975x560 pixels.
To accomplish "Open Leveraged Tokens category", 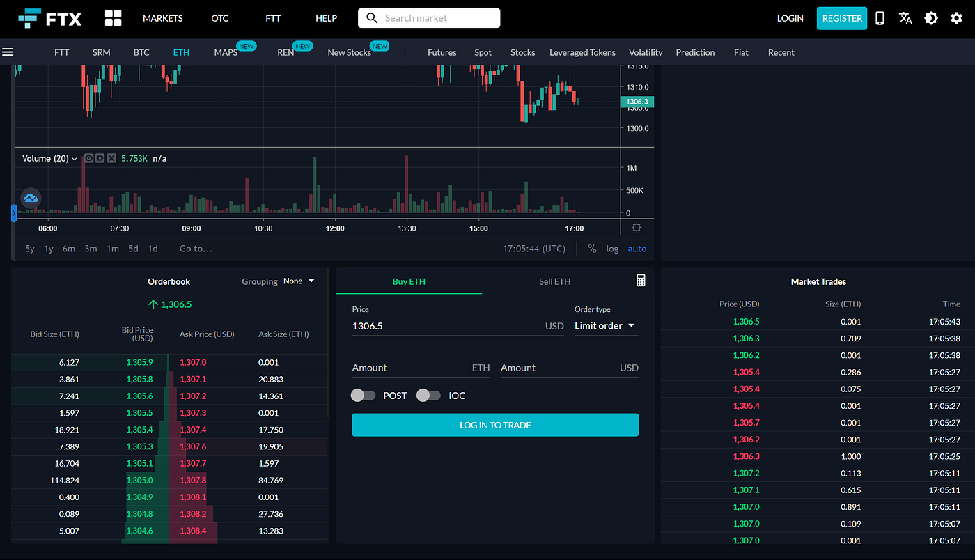I will (x=583, y=52).
